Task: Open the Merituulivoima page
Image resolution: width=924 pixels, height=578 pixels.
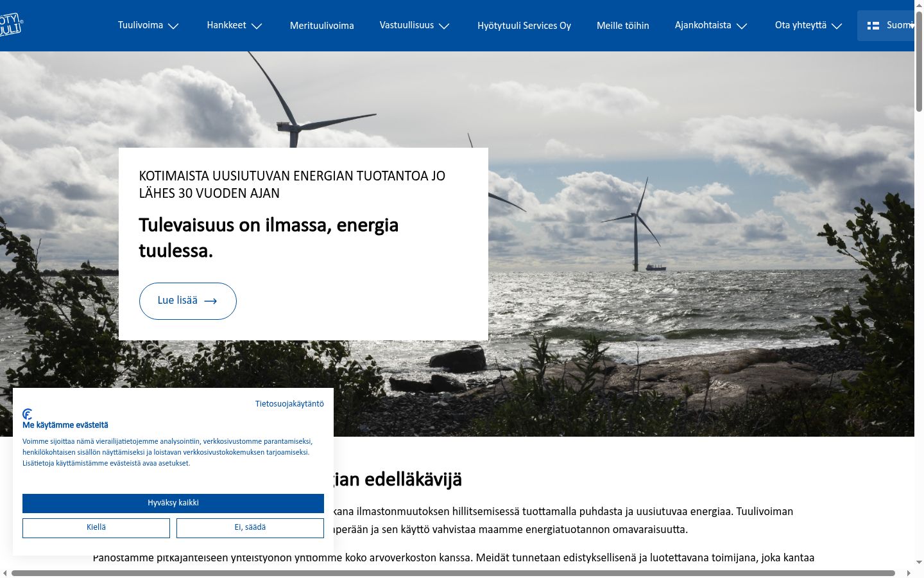Action: [x=321, y=26]
